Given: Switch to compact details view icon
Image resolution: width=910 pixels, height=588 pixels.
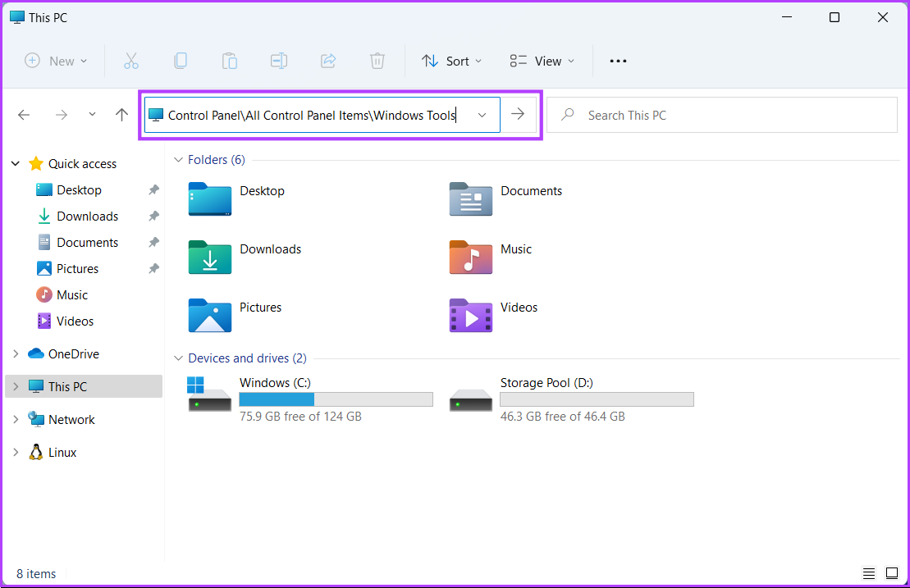Looking at the screenshot, I should (869, 573).
